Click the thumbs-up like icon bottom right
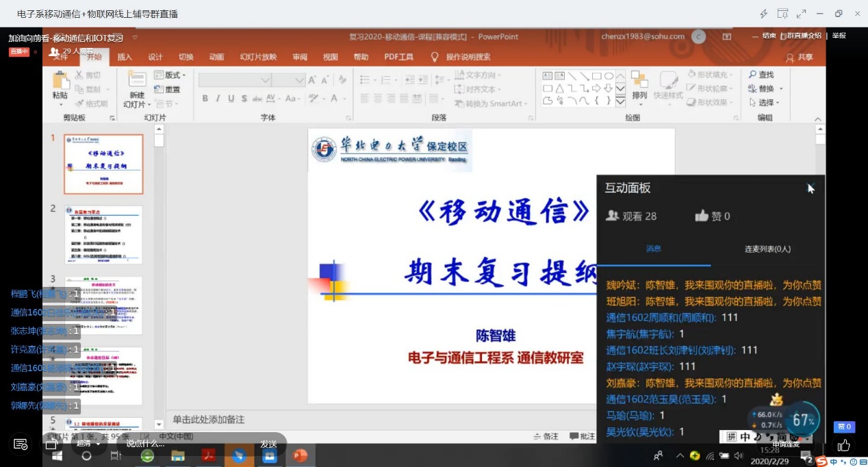Screen dimensions: 868x467 click(x=843, y=446)
